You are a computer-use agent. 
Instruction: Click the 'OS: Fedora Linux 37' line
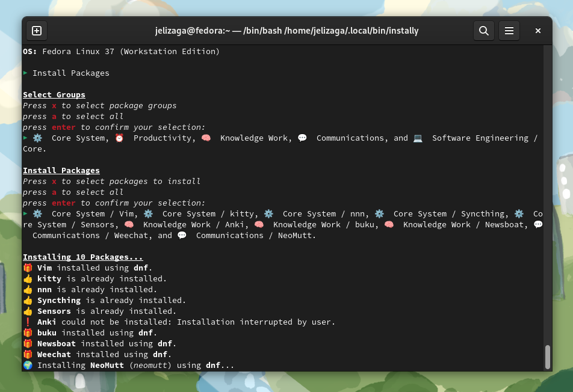click(x=122, y=52)
